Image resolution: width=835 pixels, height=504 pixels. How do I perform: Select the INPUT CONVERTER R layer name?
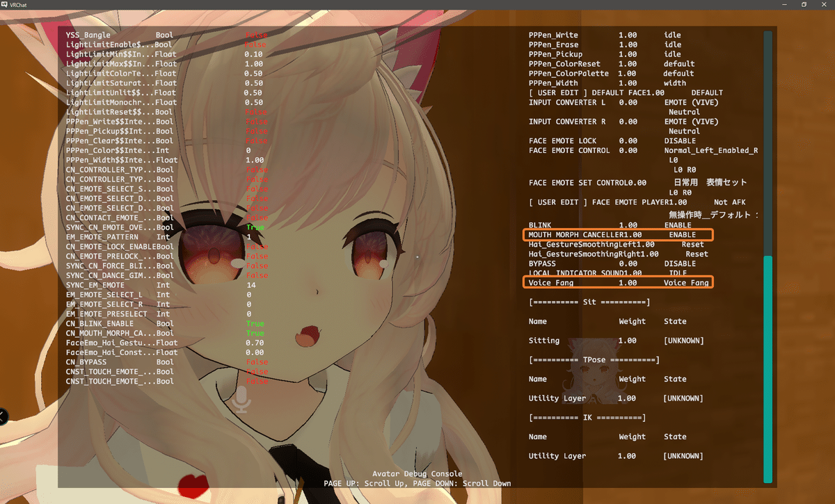click(567, 122)
